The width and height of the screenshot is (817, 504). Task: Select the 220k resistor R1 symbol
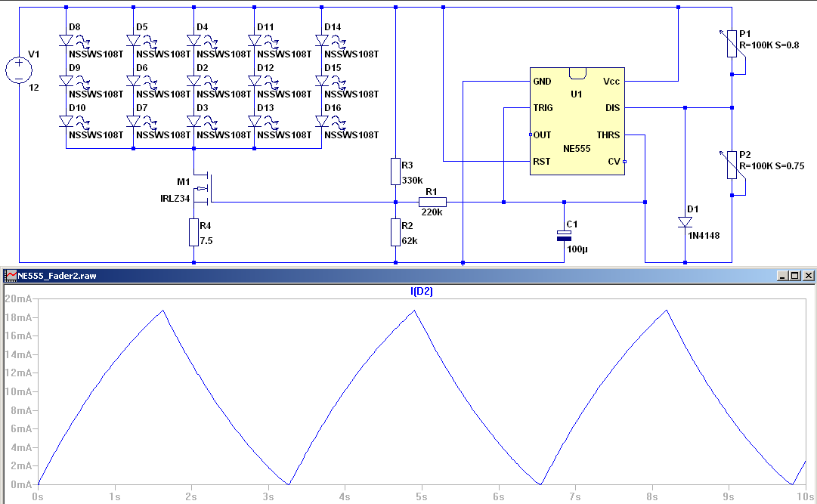[432, 202]
